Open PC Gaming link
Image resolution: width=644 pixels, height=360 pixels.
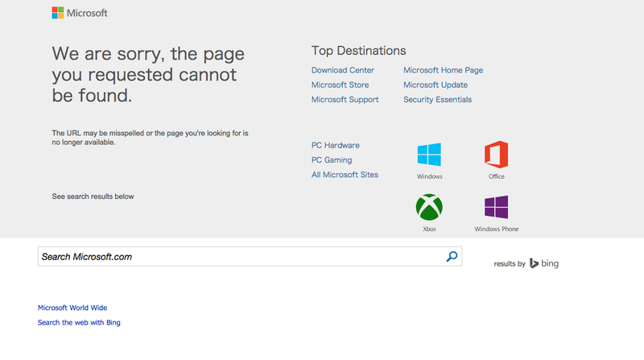tap(332, 160)
